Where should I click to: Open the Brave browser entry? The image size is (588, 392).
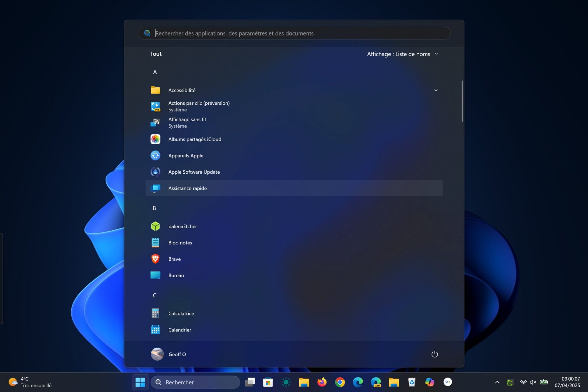pyautogui.click(x=174, y=259)
